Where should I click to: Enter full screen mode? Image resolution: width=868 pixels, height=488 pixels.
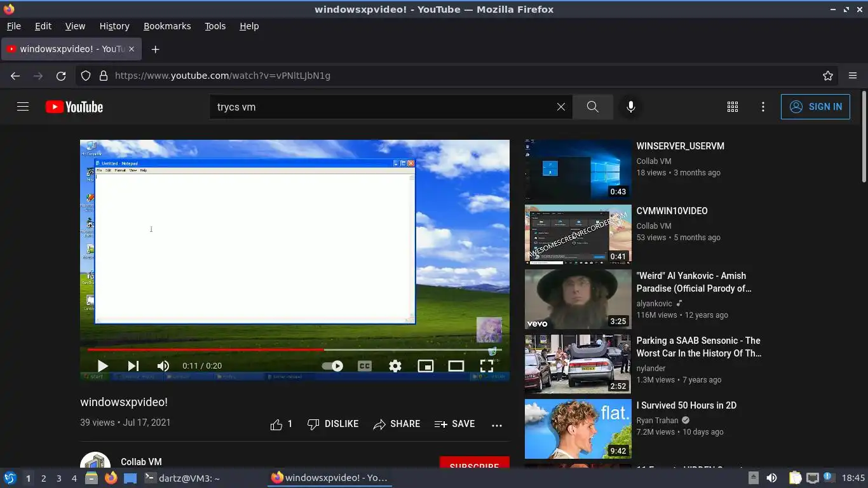pyautogui.click(x=487, y=366)
